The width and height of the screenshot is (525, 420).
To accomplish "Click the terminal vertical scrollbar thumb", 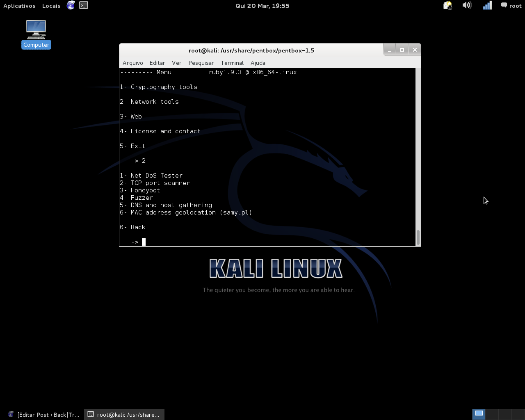I will coord(418,237).
